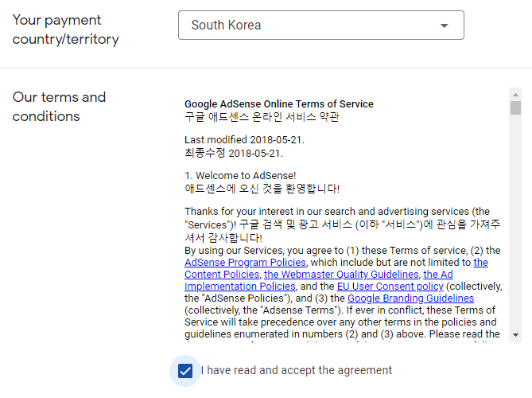This screenshot has width=532, height=398.
Task: Click the '최종수정 2018-05-21.' line
Action: (x=234, y=153)
